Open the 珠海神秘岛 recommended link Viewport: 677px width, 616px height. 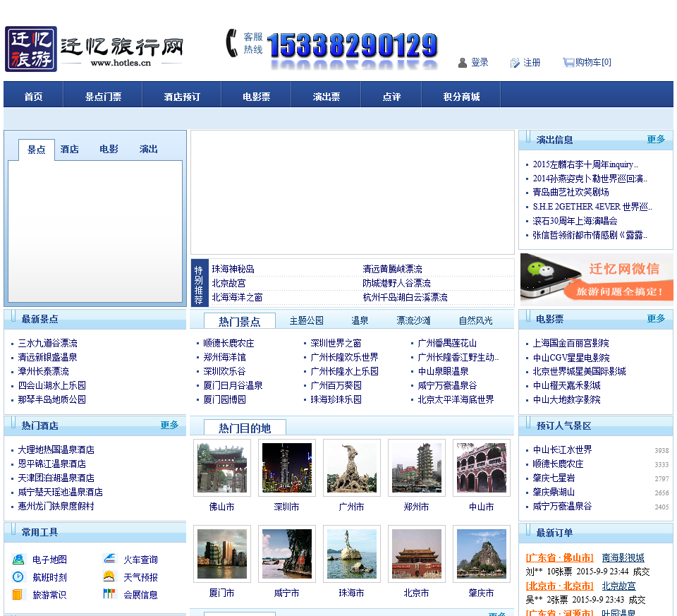click(233, 269)
